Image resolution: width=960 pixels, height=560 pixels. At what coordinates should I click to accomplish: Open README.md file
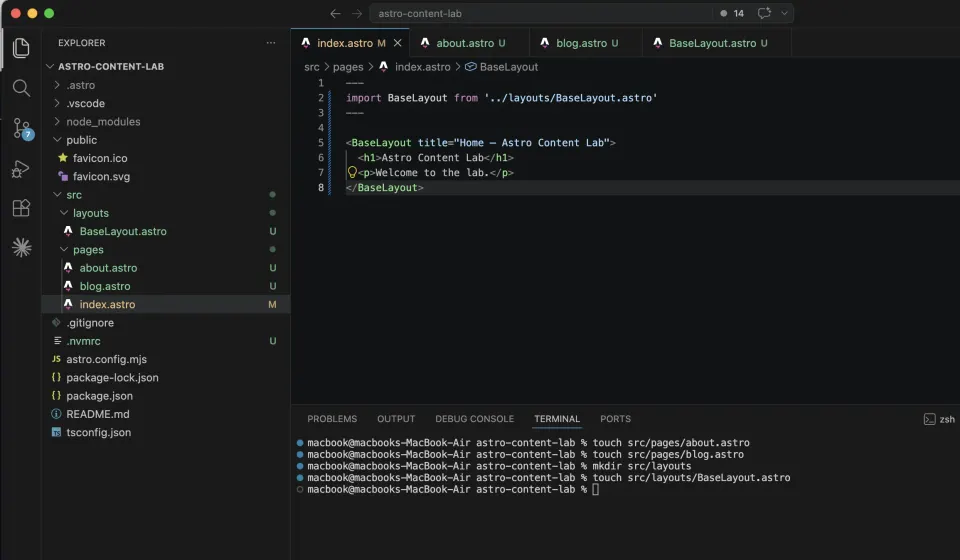click(97, 414)
